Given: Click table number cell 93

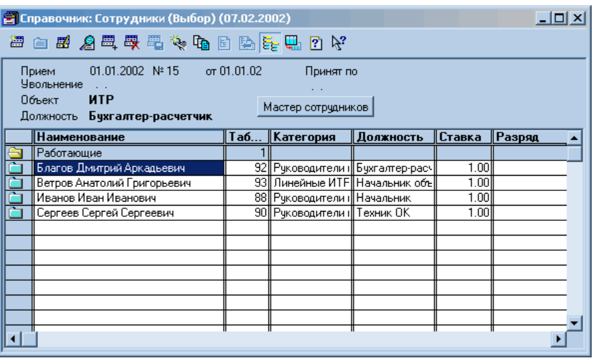Looking at the screenshot, I should [247, 183].
